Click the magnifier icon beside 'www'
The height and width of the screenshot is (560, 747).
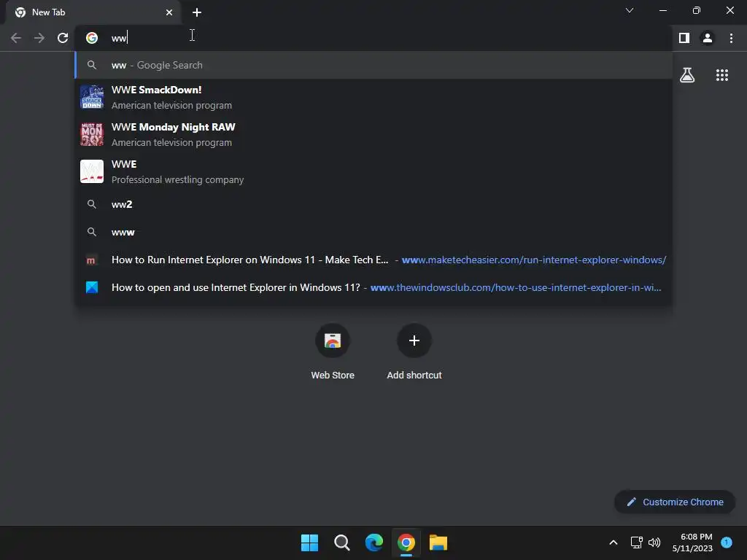tap(92, 232)
